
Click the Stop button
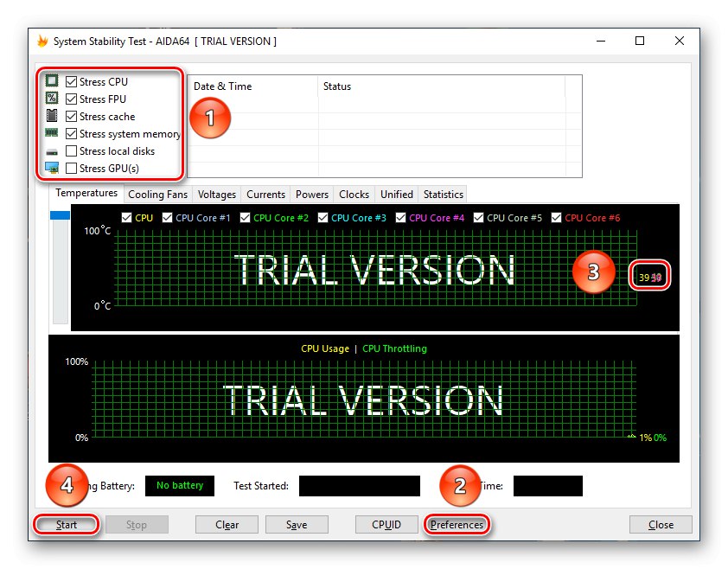pos(137,525)
